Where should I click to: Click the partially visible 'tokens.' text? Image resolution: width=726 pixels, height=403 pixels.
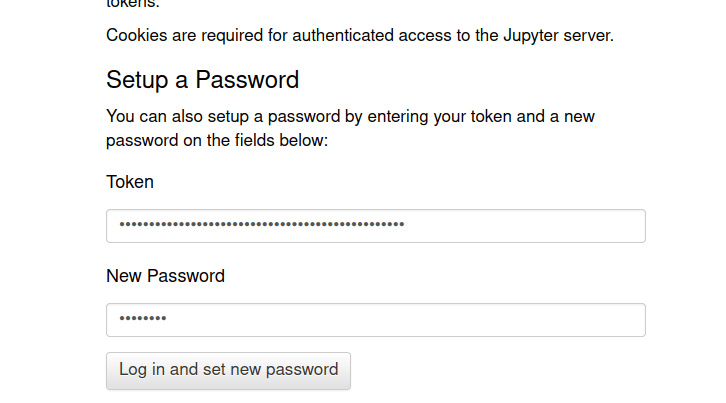pyautogui.click(x=132, y=4)
